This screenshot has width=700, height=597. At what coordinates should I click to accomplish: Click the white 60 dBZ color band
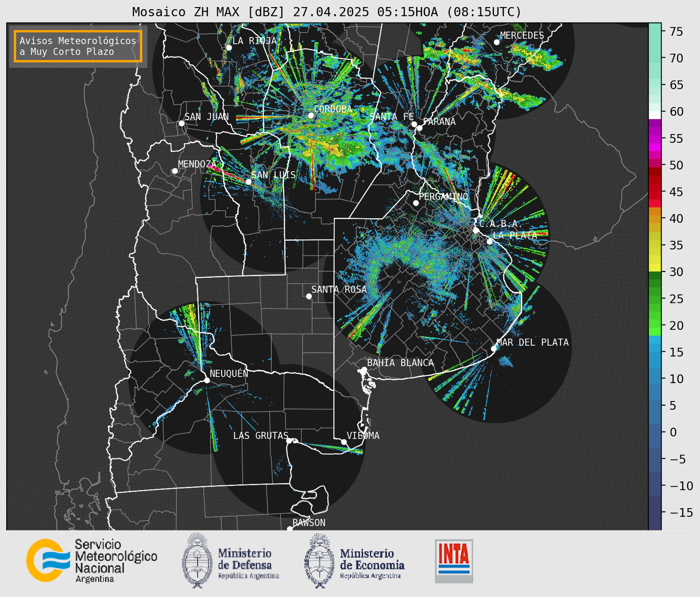[655, 115]
